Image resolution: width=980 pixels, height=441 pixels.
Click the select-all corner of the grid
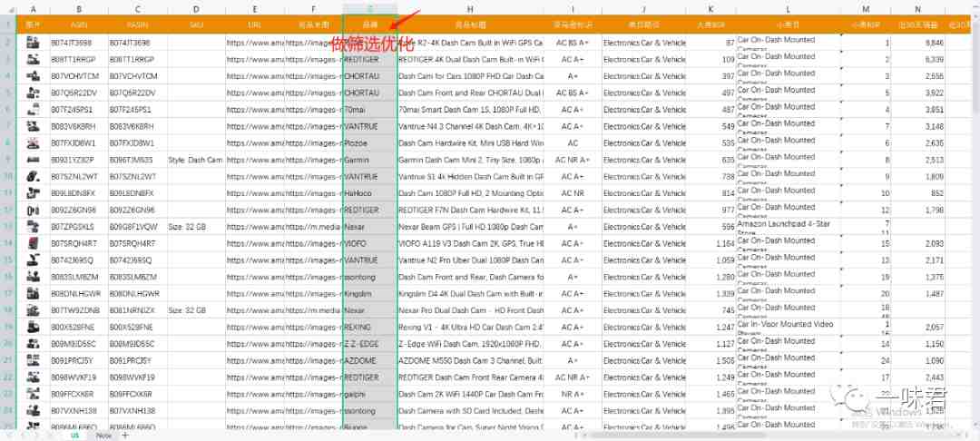(7, 9)
